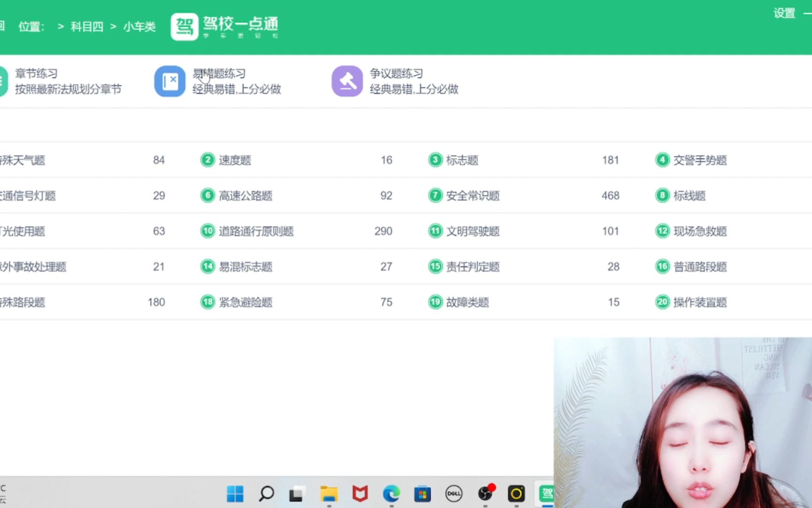Click the count 181 for 标志题
Screen dimensions: 812x508
click(610, 160)
